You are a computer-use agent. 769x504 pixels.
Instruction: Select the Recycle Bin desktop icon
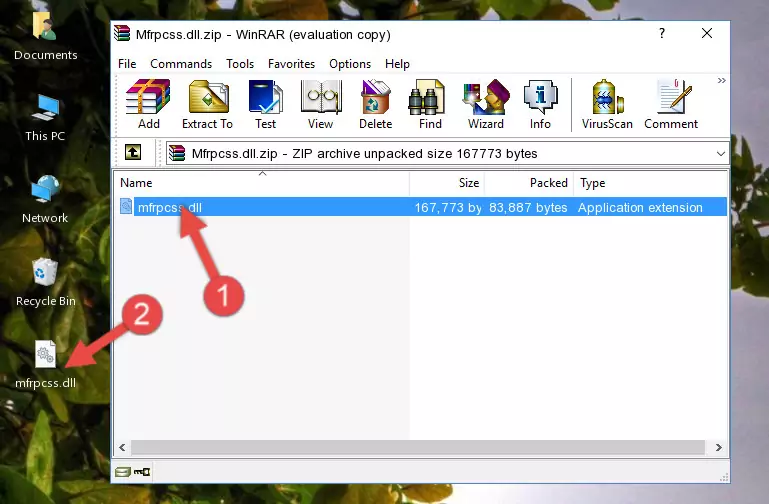pos(46,282)
